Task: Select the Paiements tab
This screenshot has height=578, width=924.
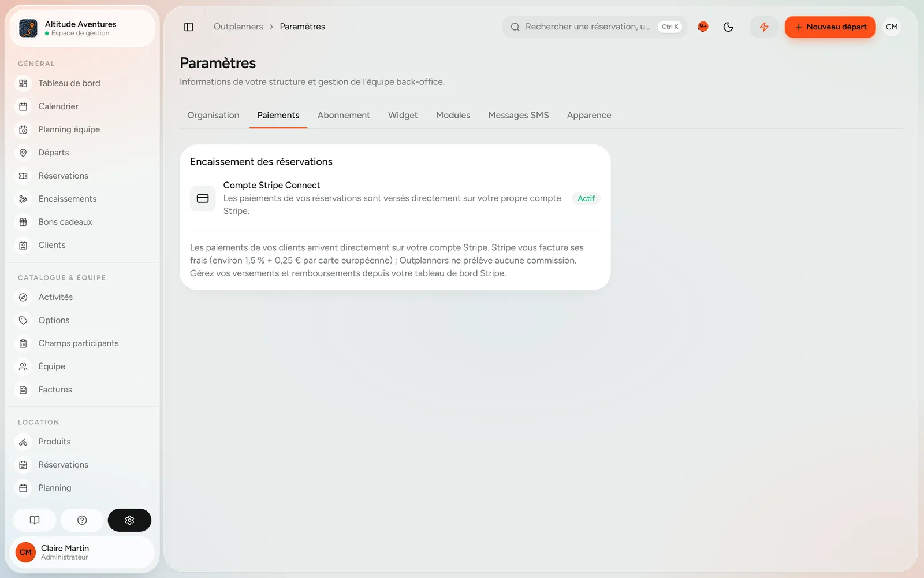Action: (x=278, y=116)
